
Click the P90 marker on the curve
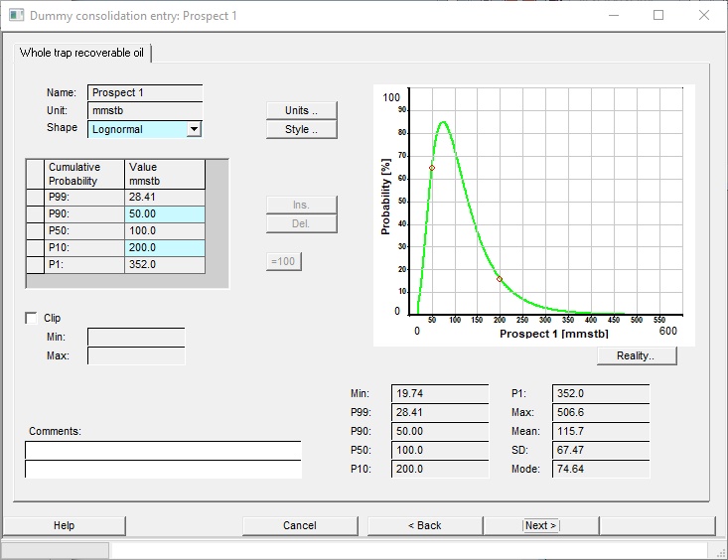[x=431, y=168]
